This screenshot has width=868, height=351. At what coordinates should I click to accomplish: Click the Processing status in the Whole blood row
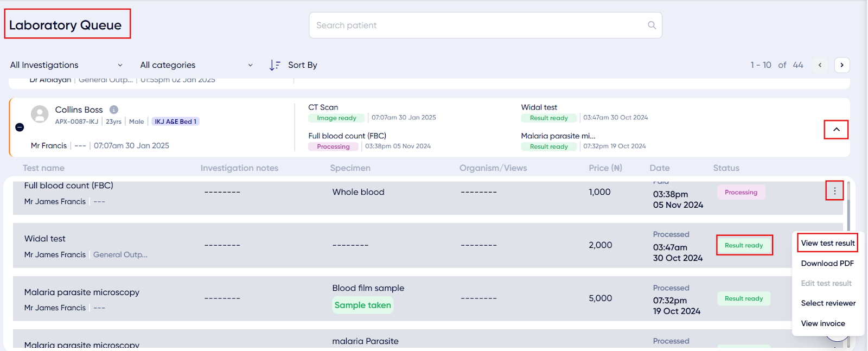(741, 192)
